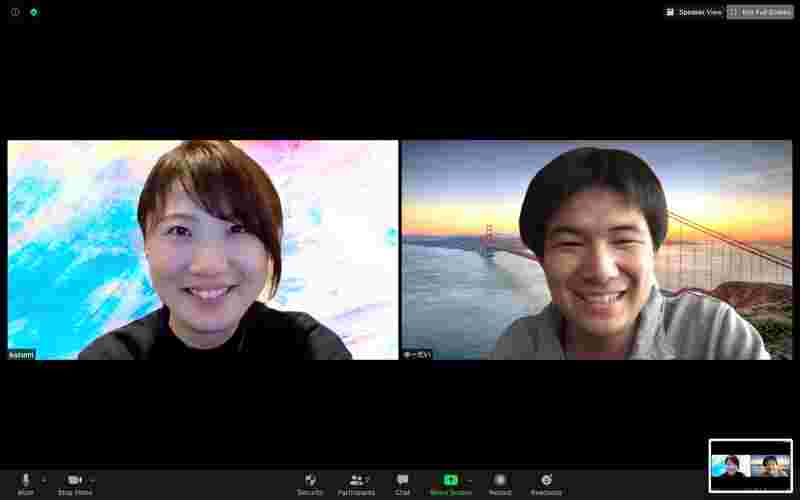This screenshot has height=500, width=800.
Task: Switch to Speaker View
Action: (x=694, y=12)
